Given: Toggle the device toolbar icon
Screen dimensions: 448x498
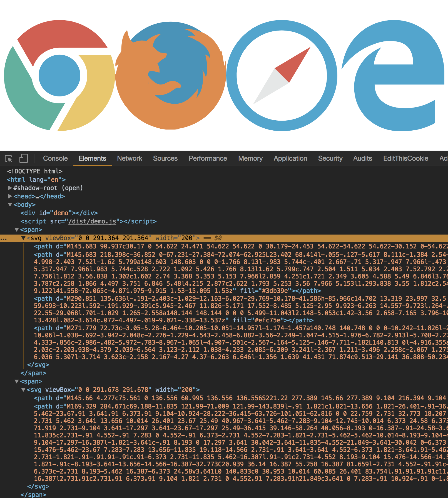Looking at the screenshot, I should 24,158.
